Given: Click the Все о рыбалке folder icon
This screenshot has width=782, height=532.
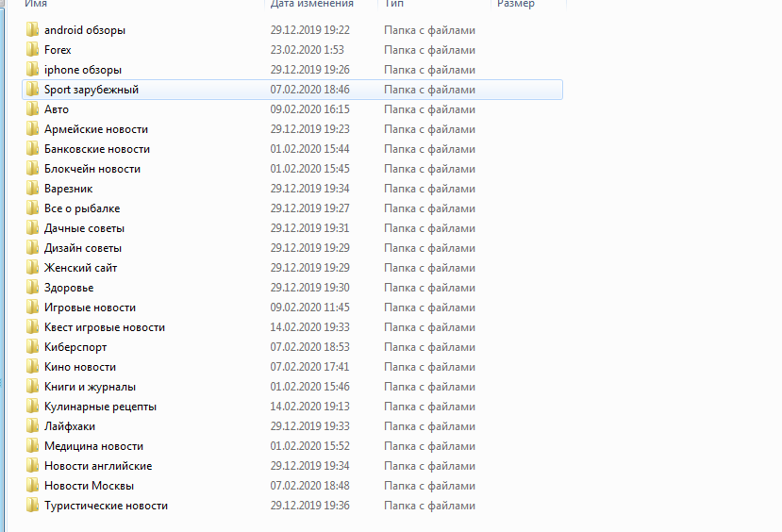Looking at the screenshot, I should click(x=32, y=208).
